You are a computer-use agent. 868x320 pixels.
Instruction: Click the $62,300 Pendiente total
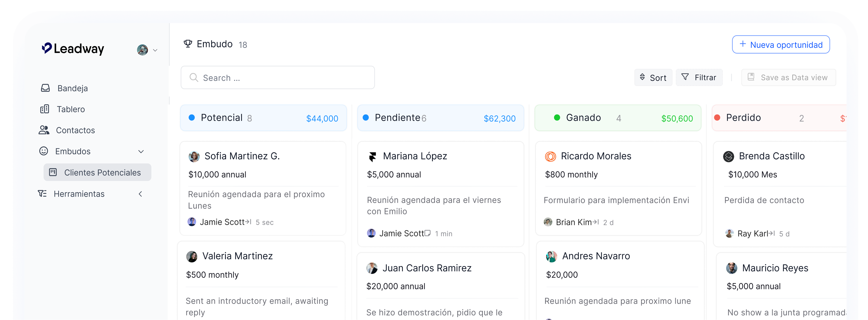pos(500,118)
